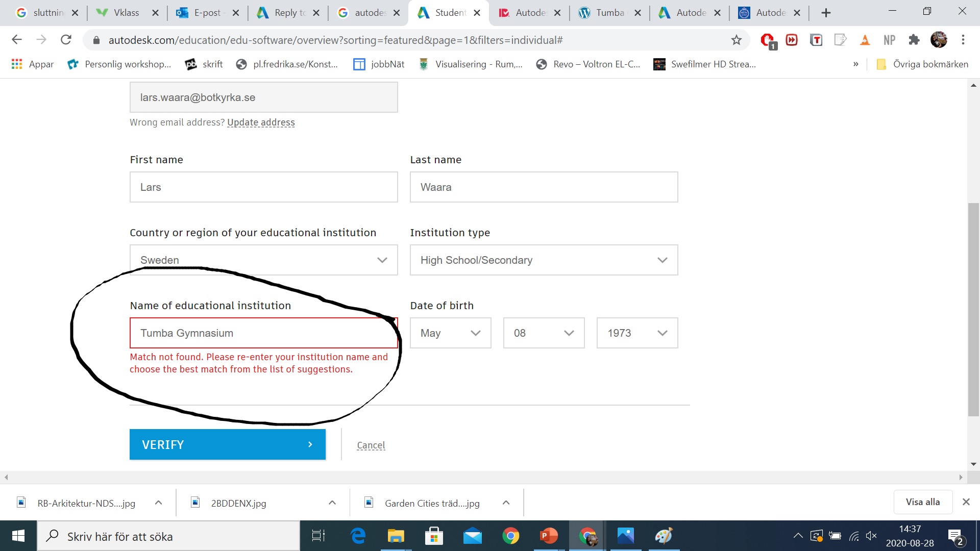This screenshot has width=980, height=551.
Task: Click the Update address link
Action: (x=261, y=122)
